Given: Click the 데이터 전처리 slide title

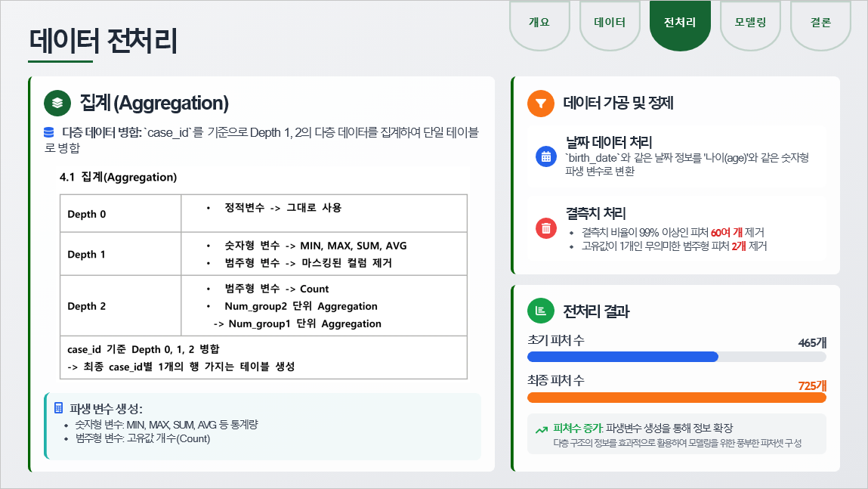Looking at the screenshot, I should pos(103,41).
